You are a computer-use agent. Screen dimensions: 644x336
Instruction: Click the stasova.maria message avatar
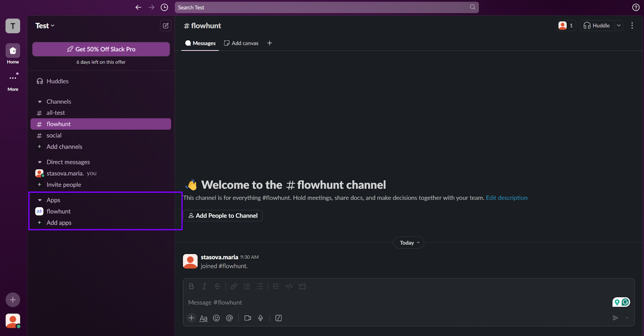(190, 261)
